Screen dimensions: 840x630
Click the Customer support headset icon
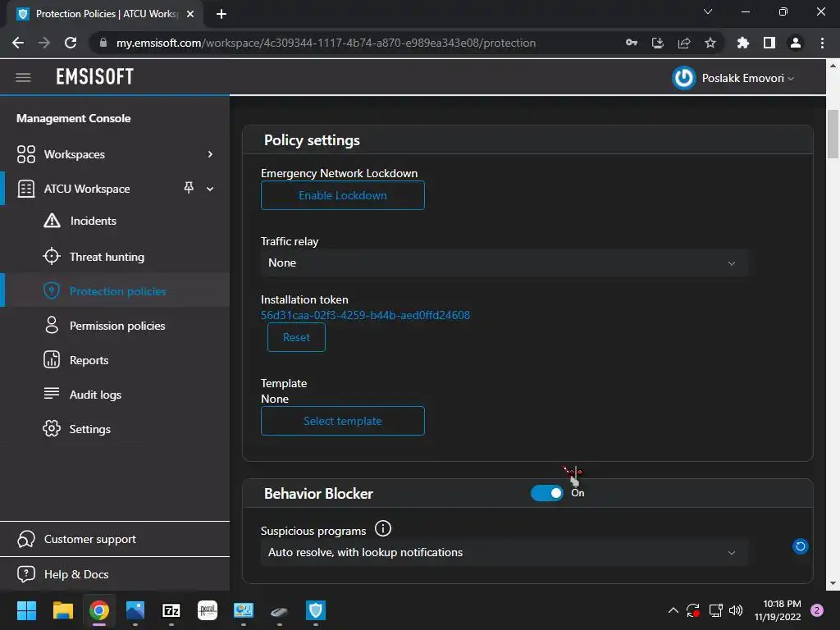pyautogui.click(x=26, y=539)
